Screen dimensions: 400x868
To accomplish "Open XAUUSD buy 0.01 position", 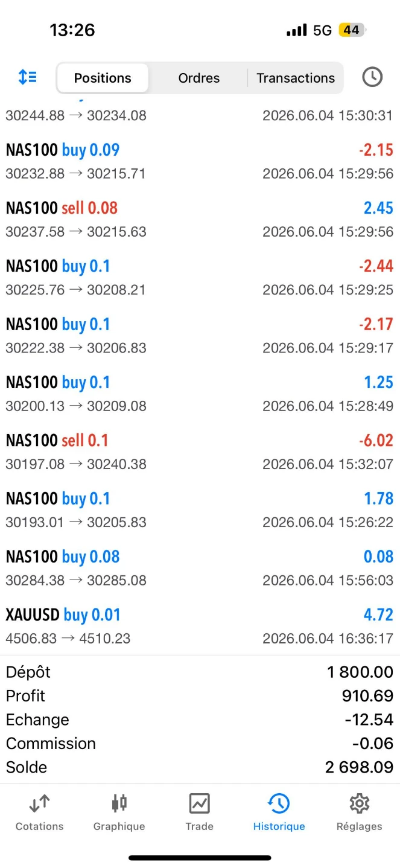I will (x=200, y=626).
